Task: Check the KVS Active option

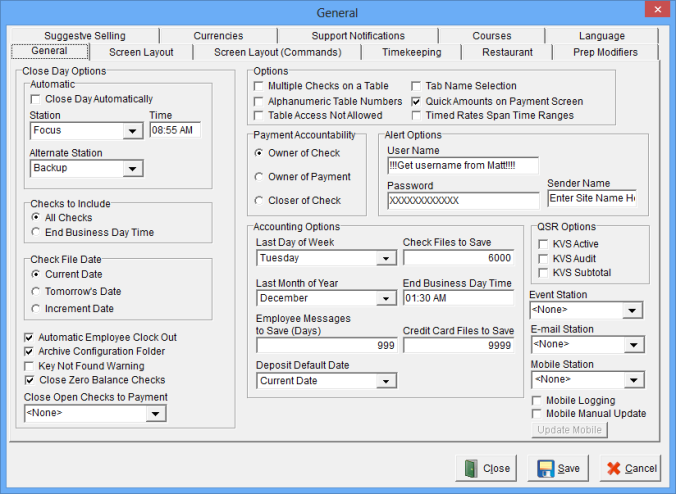Action: (543, 244)
